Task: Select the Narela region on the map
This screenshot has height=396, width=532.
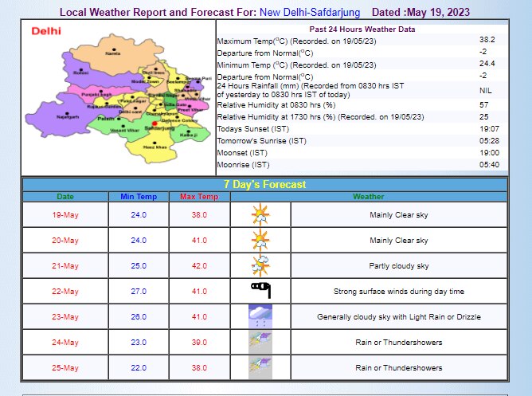Action: (x=114, y=53)
